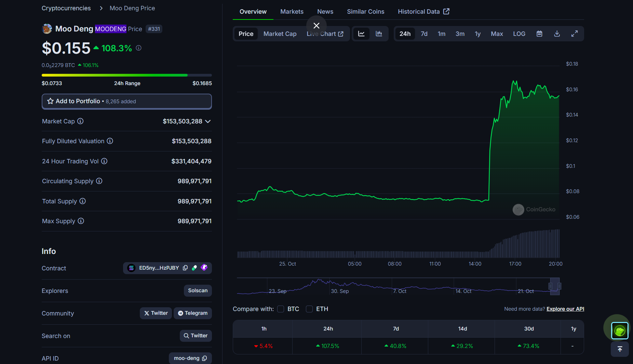Click the #331 rank badge
The height and width of the screenshot is (364, 633).
tap(154, 29)
